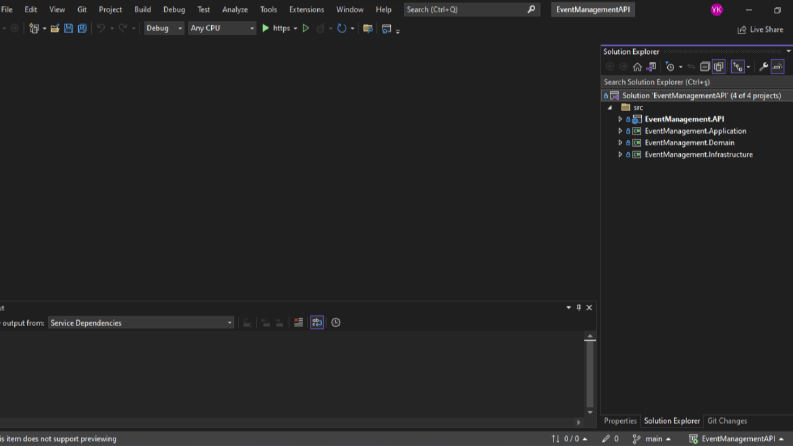Image resolution: width=793 pixels, height=446 pixels.
Task: Open file nesting dropdown arrow in Solution Explorer
Action: (x=748, y=67)
